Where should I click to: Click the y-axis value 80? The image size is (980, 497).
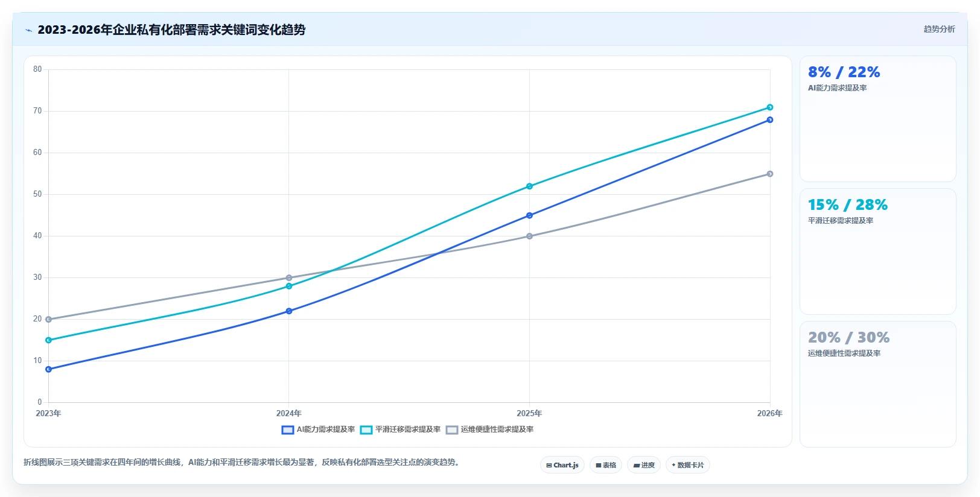tap(37, 69)
